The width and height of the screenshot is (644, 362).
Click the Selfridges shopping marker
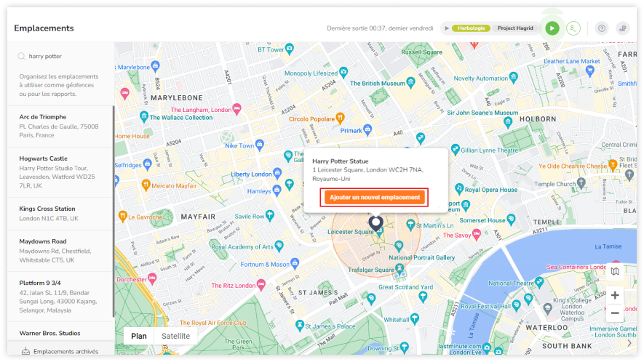pos(147,164)
